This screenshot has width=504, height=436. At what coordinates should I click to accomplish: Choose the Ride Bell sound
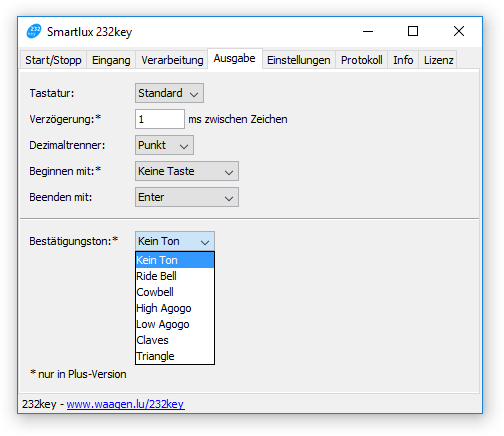point(175,276)
